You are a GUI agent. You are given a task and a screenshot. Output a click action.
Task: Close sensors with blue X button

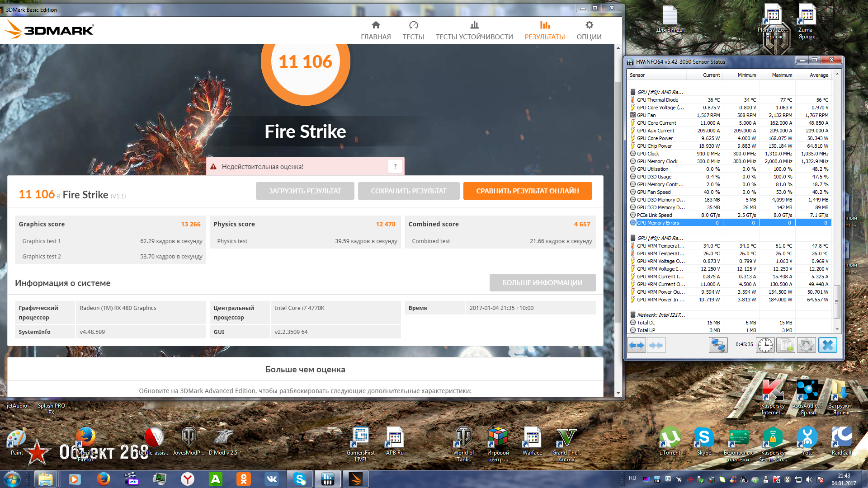click(827, 345)
